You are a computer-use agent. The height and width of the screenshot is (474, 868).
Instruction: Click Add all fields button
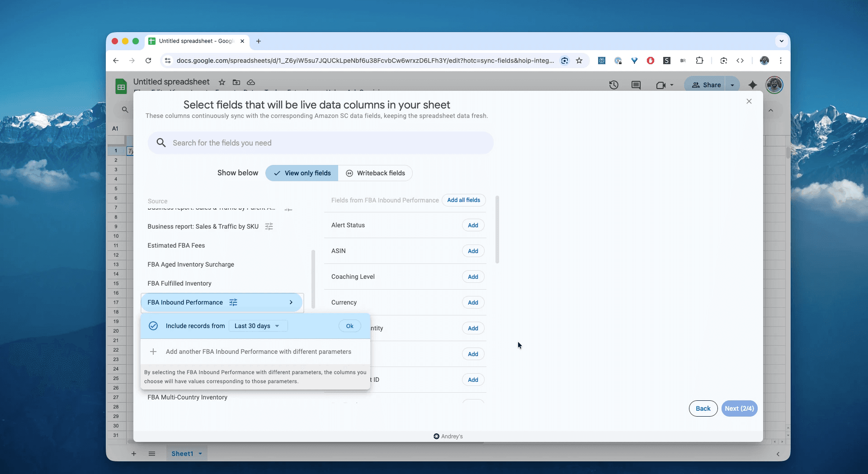point(464,200)
